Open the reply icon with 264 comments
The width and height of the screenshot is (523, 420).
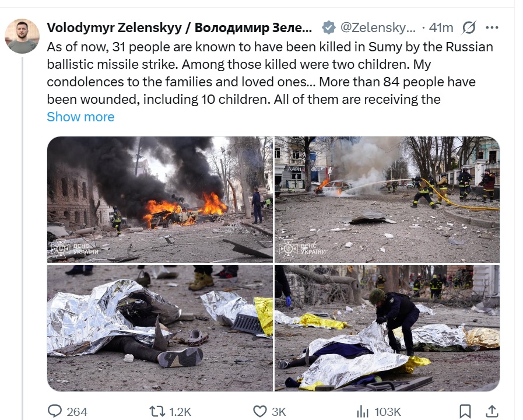point(55,411)
